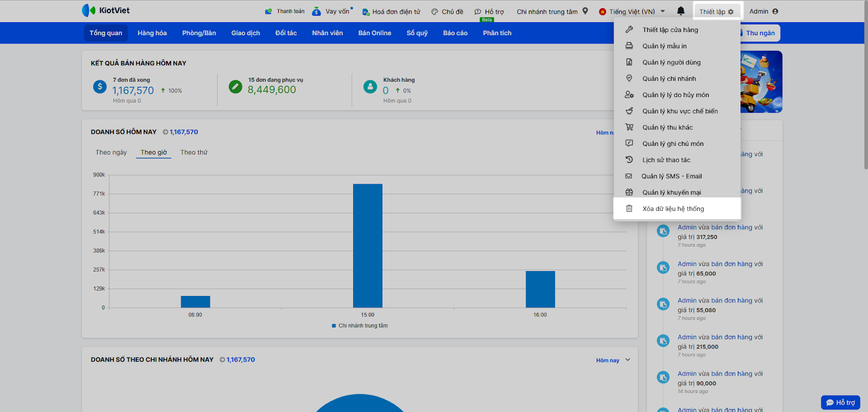
Task: Select the Theo giờ chart tab
Action: point(154,152)
